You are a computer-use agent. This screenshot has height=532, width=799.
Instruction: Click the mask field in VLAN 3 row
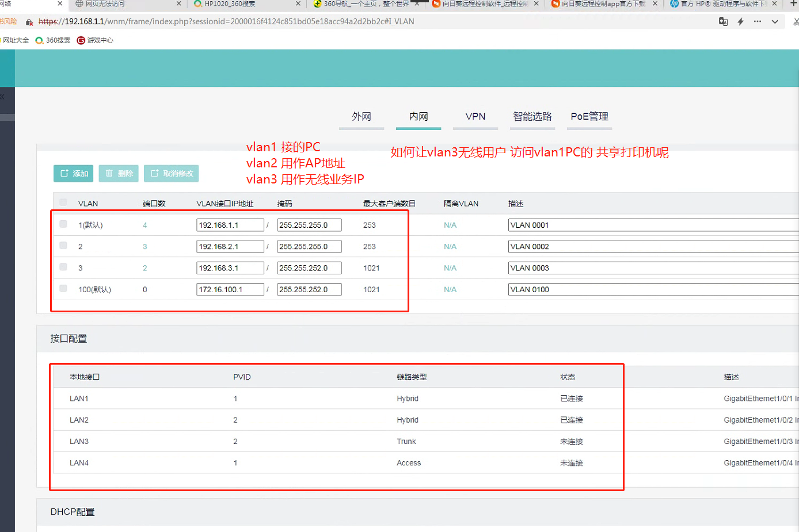click(309, 268)
